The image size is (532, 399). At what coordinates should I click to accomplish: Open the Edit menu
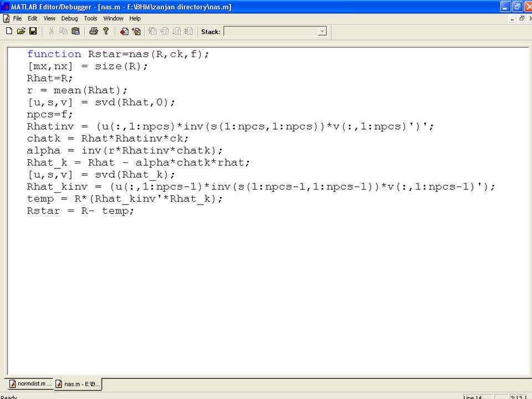tap(33, 18)
